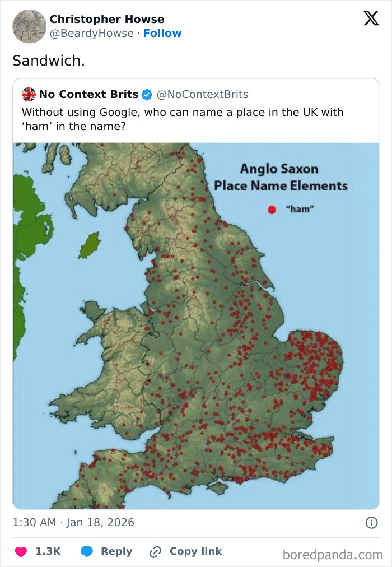392x567 pixels.
Task: Toggle following Christopher Howse via Follow
Action: pyautogui.click(x=162, y=34)
